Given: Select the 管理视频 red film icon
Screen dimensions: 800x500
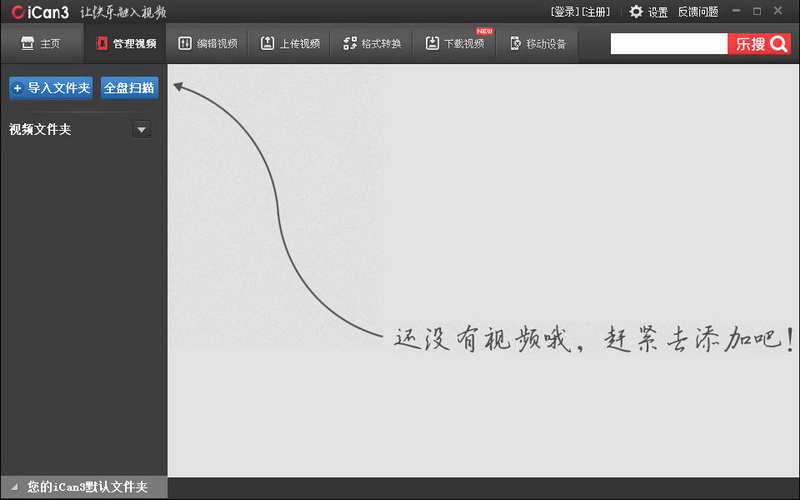Looking at the screenshot, I should (x=102, y=43).
